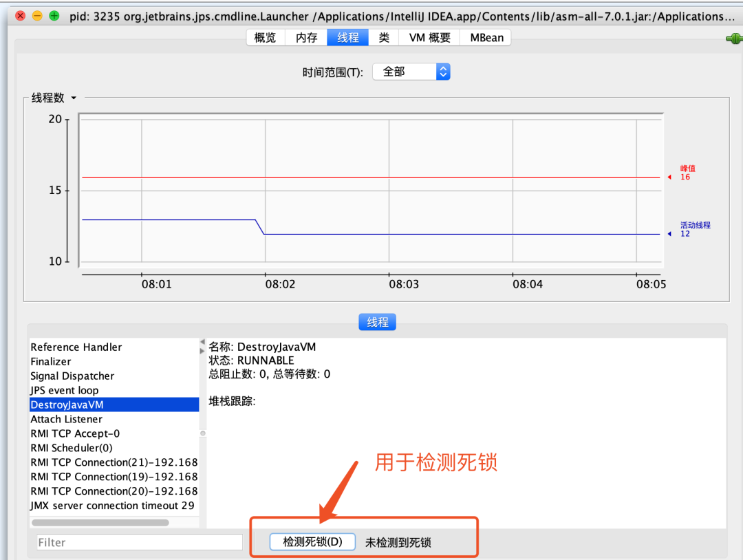Select the JPS event loop thread
The height and width of the screenshot is (560, 743).
(x=114, y=390)
